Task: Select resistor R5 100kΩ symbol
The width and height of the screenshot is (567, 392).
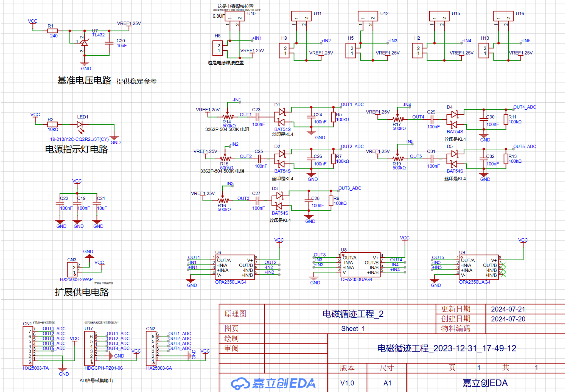Action: click(334, 117)
